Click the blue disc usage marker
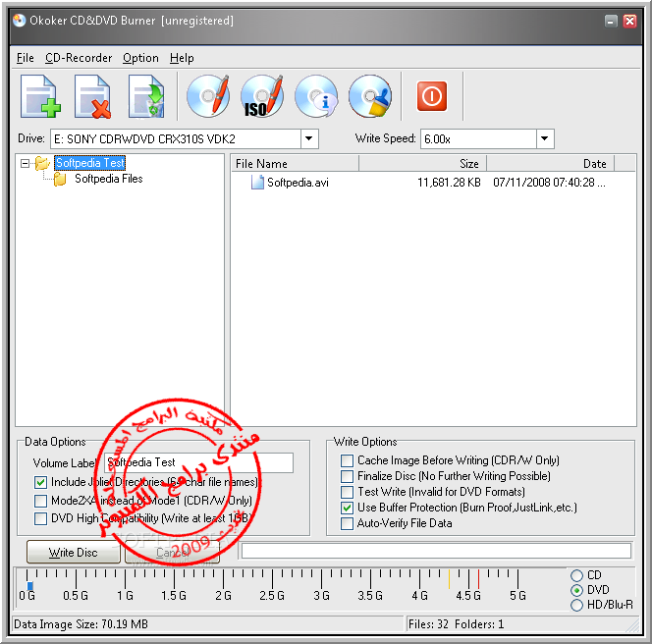652x644 pixels. pos(29,586)
